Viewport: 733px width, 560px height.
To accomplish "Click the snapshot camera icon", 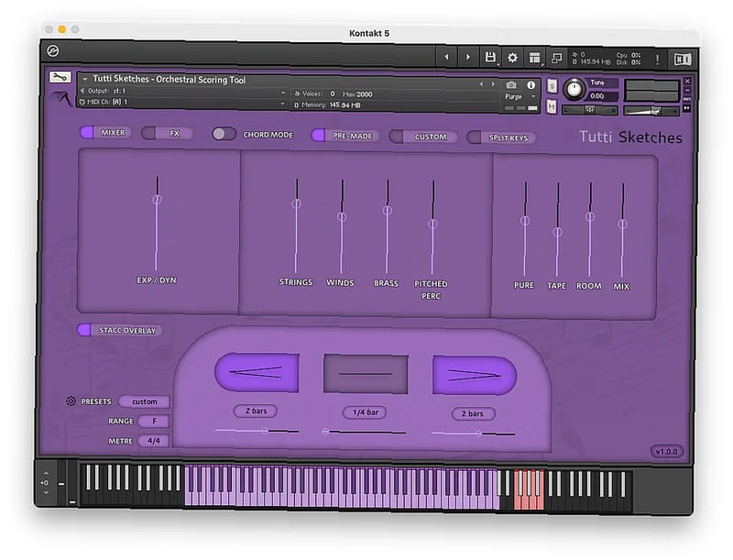I will click(511, 84).
